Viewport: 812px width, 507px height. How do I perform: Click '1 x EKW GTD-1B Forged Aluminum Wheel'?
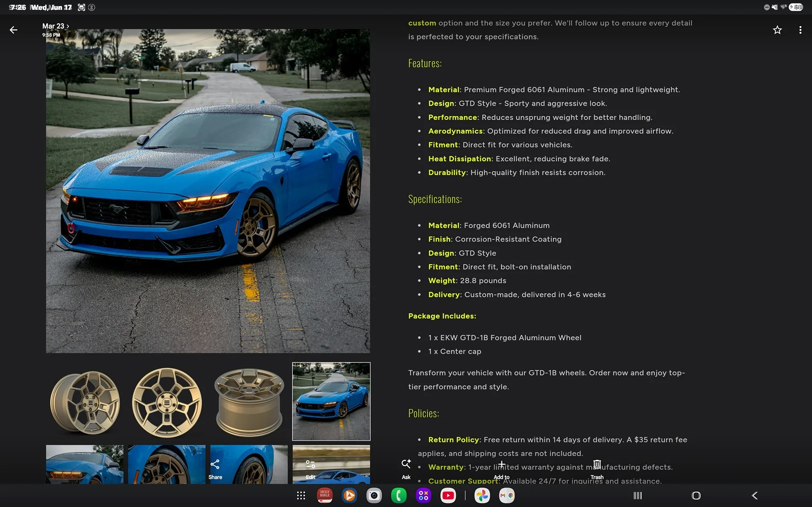tap(505, 338)
